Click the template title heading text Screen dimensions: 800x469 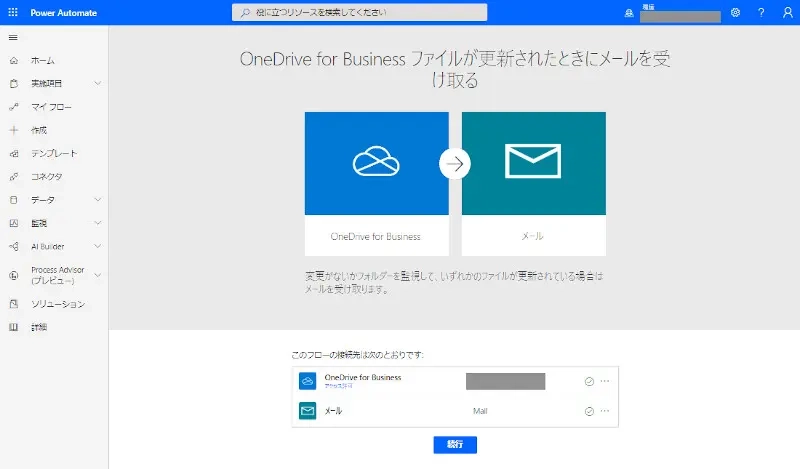[x=455, y=69]
